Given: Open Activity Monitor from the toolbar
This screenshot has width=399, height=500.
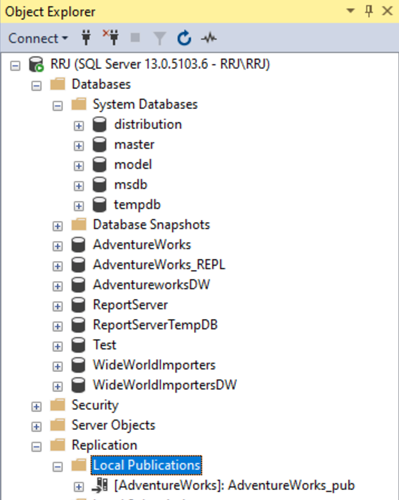Looking at the screenshot, I should (209, 38).
